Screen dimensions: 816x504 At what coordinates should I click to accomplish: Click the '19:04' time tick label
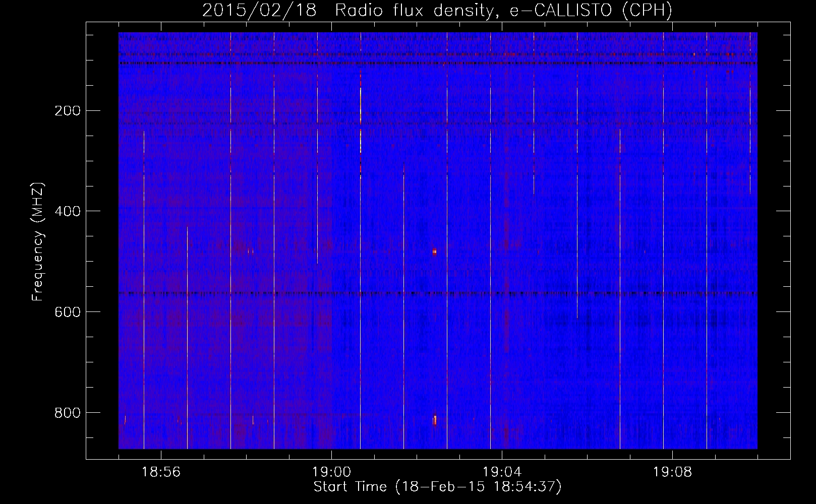pos(502,472)
